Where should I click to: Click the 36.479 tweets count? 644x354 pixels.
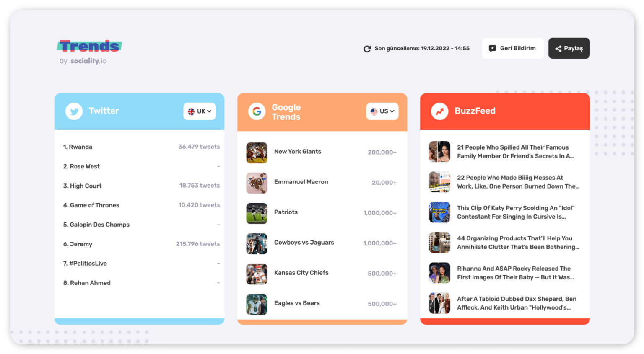point(199,147)
